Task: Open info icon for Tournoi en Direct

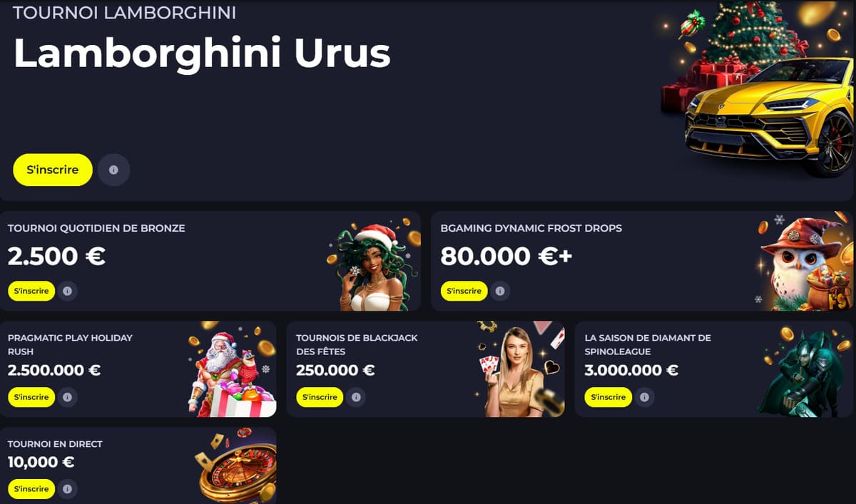Action: 67,489
